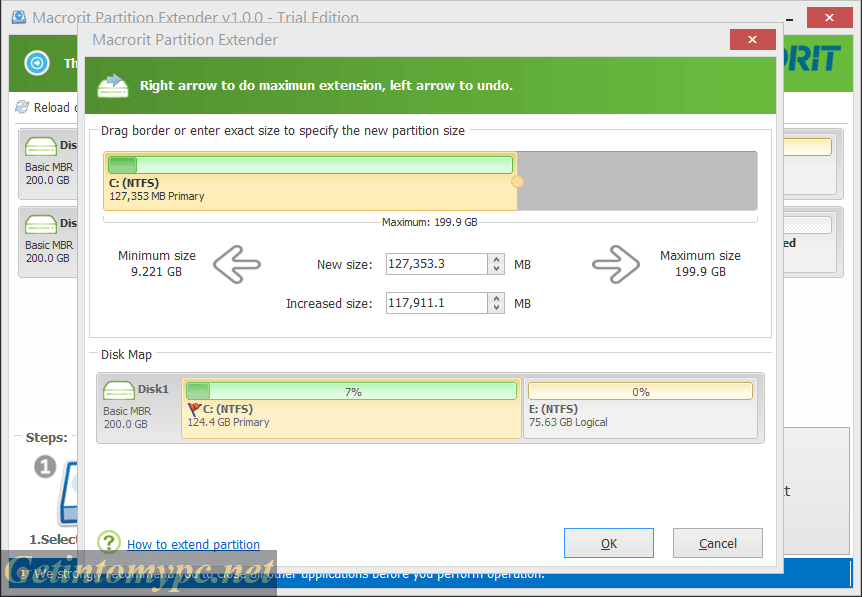This screenshot has width=862, height=597.
Task: Click the down arrow on New size spinner
Action: pyautogui.click(x=496, y=268)
